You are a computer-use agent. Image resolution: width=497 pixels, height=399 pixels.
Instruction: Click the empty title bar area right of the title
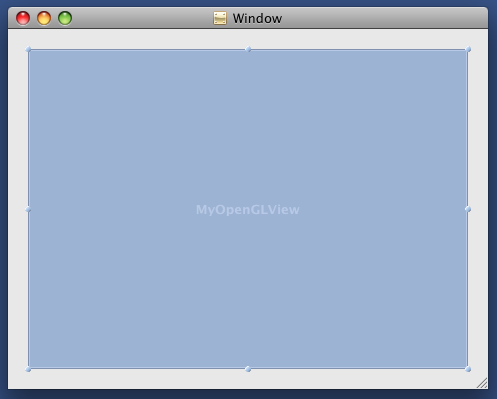click(x=383, y=18)
